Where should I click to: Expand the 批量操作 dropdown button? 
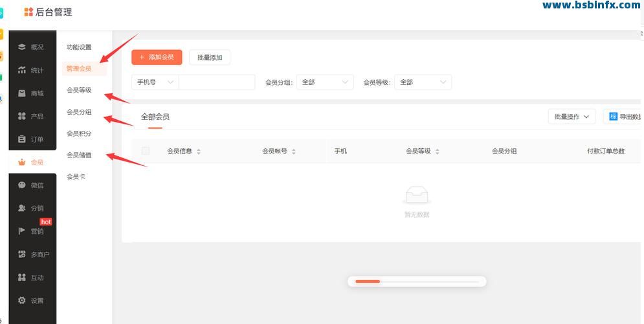tap(572, 117)
